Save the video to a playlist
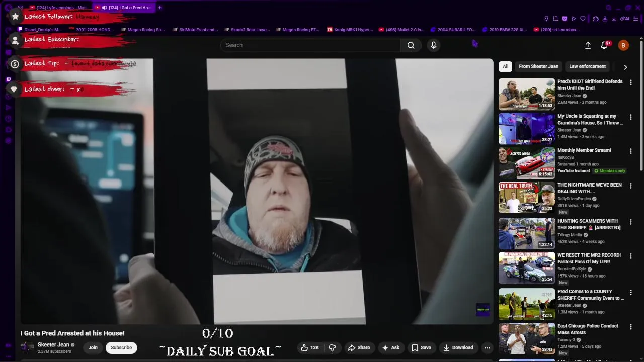Image resolution: width=644 pixels, height=362 pixels. [421, 347]
